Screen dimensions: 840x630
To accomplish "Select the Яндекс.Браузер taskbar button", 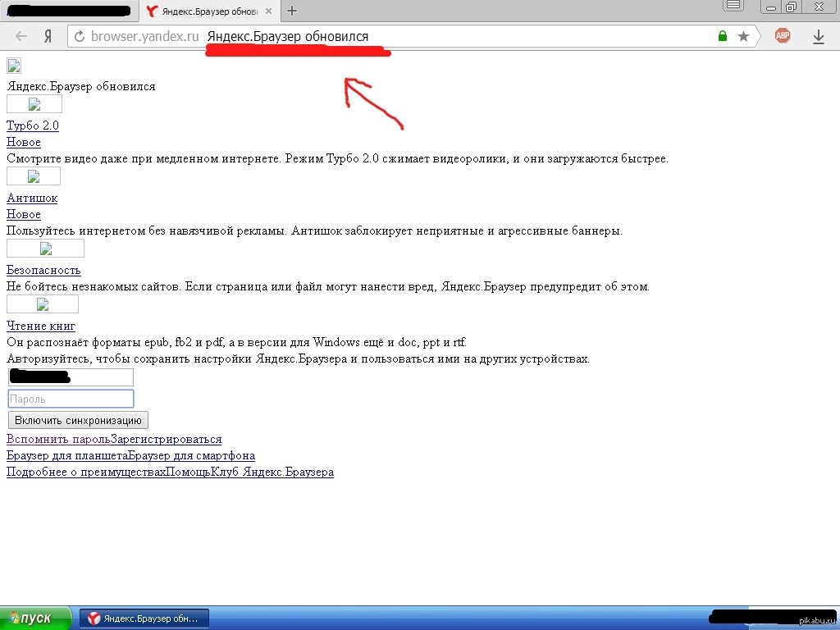I will 144,619.
